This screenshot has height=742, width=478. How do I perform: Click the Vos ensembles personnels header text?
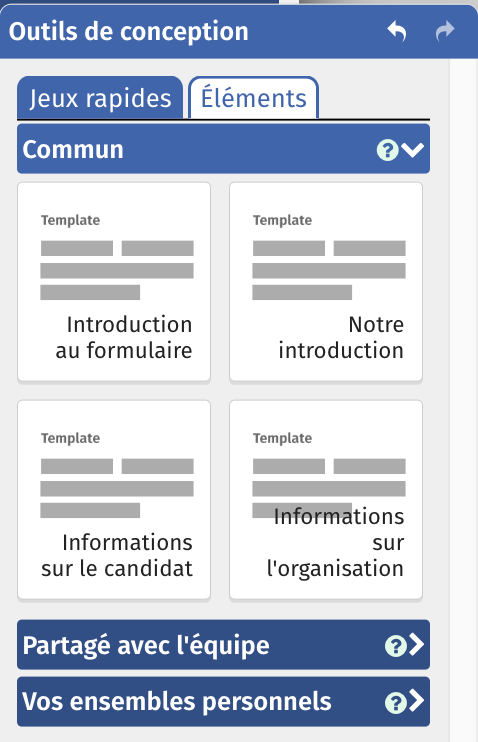click(x=177, y=702)
